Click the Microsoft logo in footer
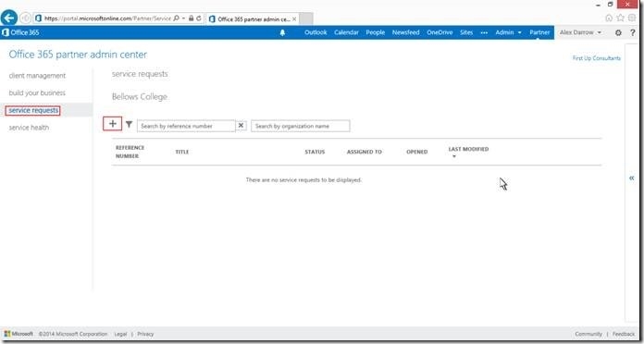 click(x=19, y=334)
